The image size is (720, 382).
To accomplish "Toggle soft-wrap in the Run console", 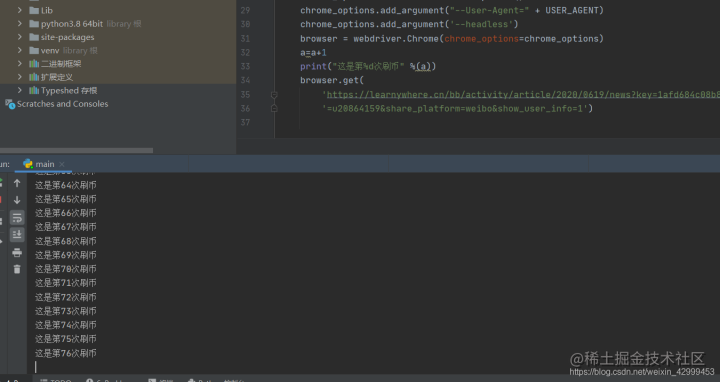I will click(17, 218).
